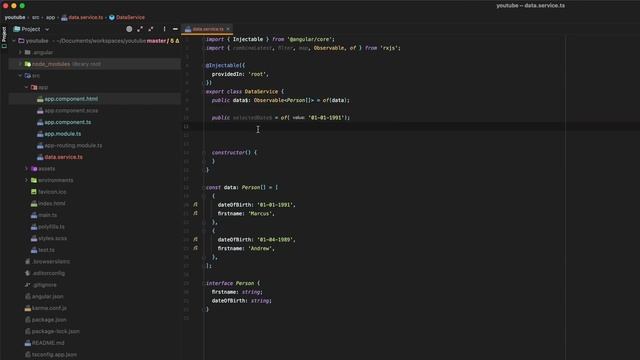Screen dimensions: 640x360
Task: Open Project panel options kebab menu
Action: point(164,29)
